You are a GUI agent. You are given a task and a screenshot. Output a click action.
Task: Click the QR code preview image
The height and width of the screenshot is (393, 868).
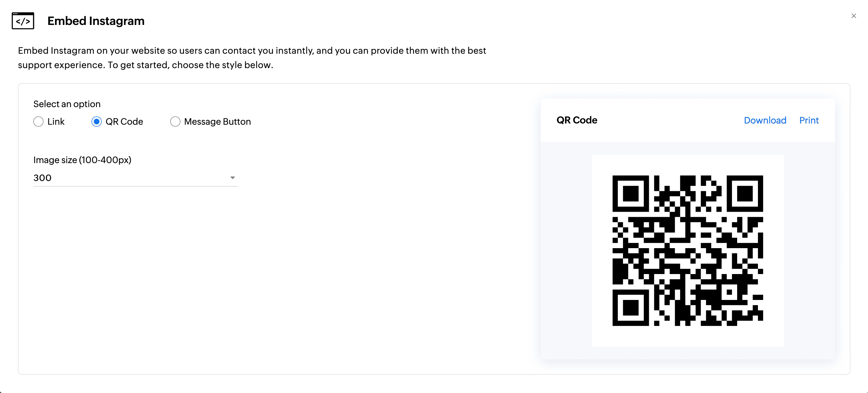(687, 251)
